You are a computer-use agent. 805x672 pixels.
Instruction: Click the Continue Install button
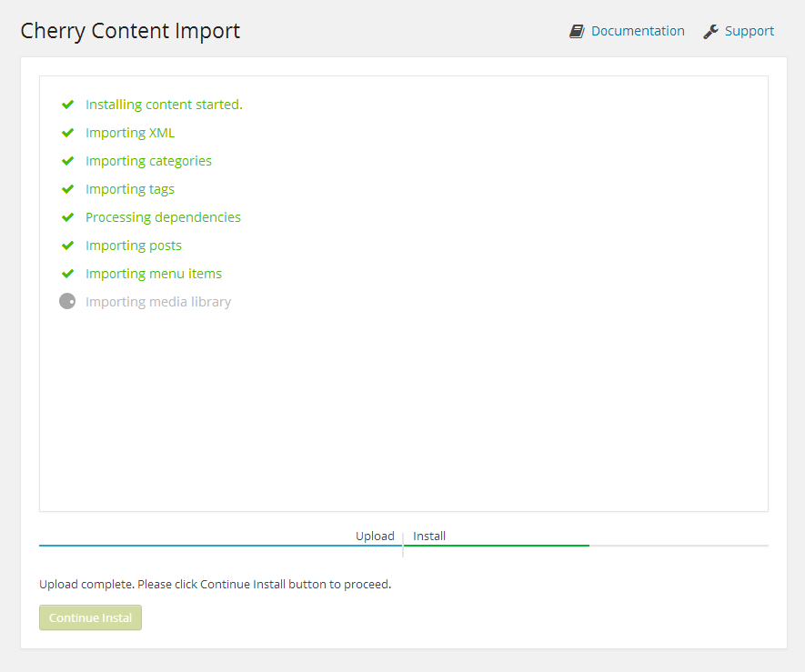click(x=90, y=617)
